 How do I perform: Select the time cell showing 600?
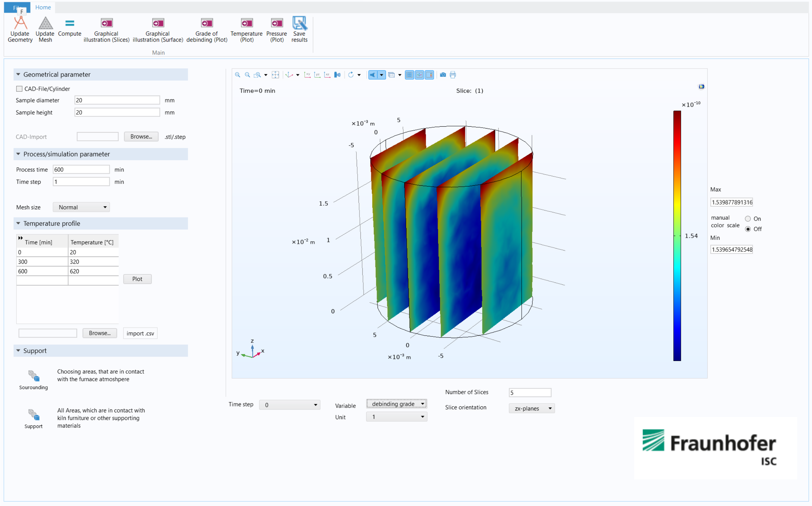(x=42, y=271)
